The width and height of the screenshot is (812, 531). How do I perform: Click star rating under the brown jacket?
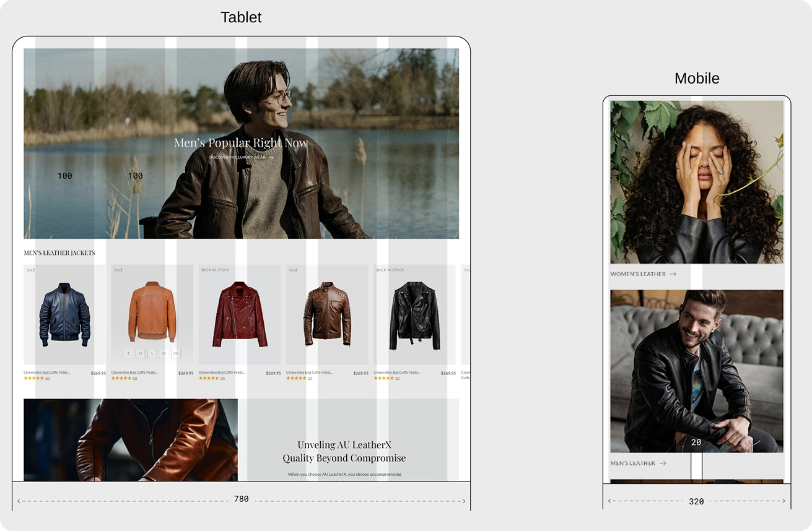296,378
